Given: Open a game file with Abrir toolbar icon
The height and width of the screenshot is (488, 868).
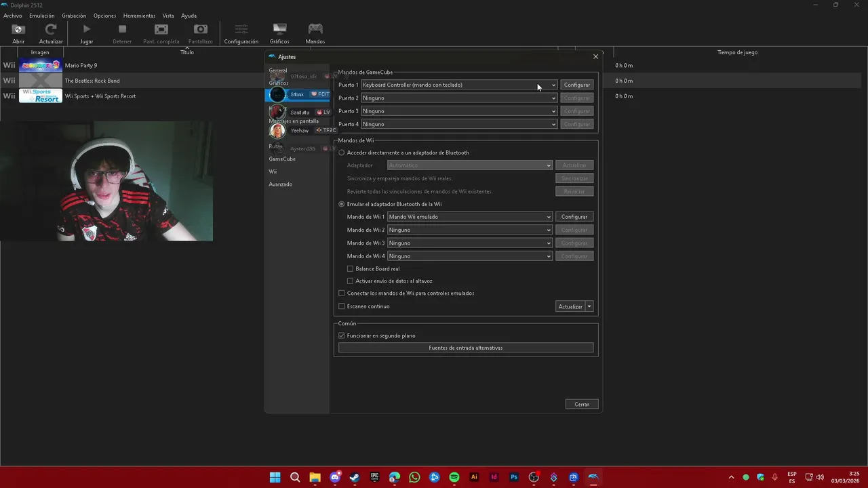Looking at the screenshot, I should (x=18, y=33).
